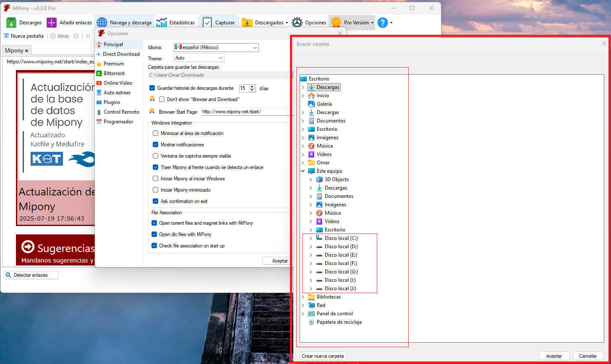Viewport: 611px width, 364px height.
Task: Click Cancelar in folder browser dialog
Action: click(588, 356)
